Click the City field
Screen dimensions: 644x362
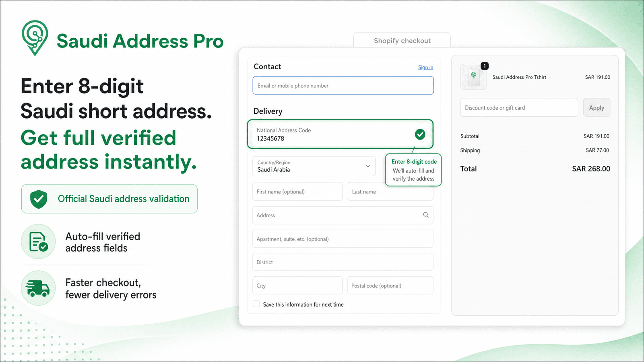pyautogui.click(x=297, y=286)
